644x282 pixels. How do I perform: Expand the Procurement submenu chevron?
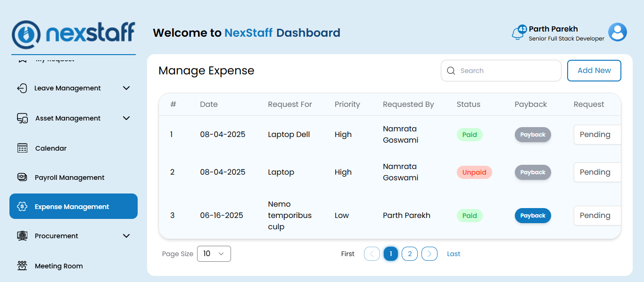tap(126, 236)
